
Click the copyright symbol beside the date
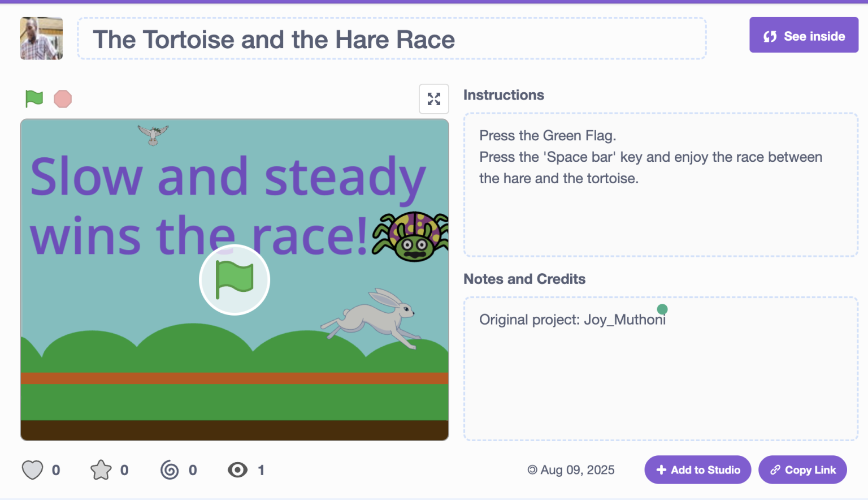[x=532, y=469]
